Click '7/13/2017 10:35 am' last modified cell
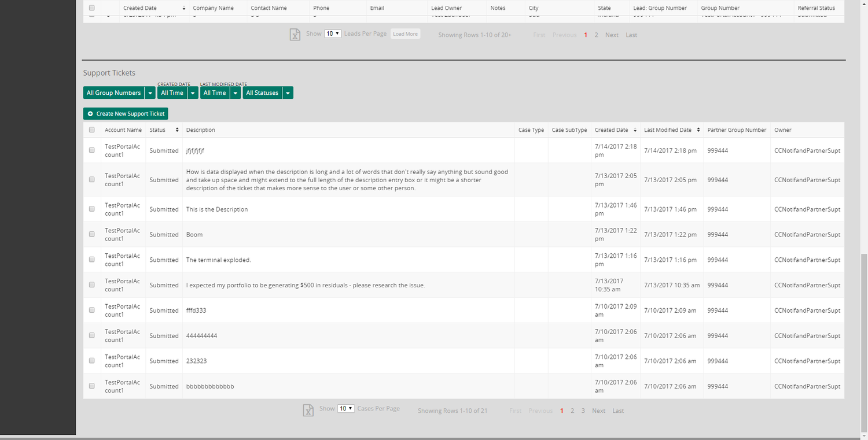 tap(672, 285)
